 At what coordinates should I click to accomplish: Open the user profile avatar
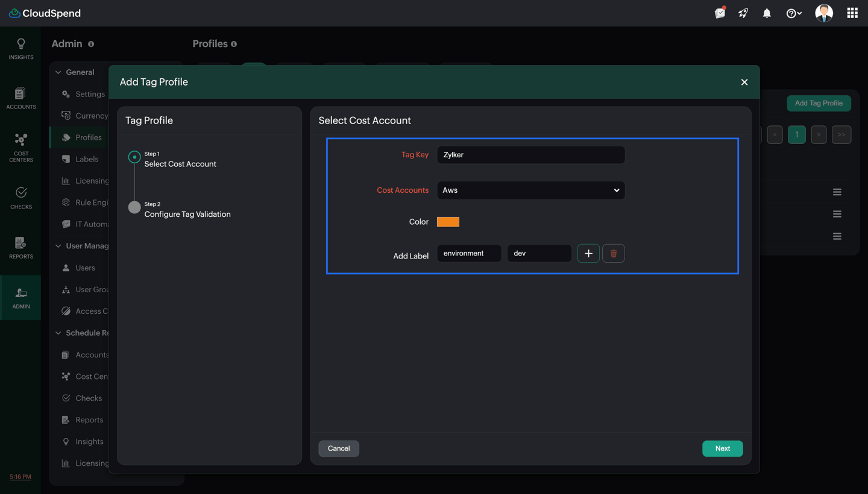coord(824,13)
